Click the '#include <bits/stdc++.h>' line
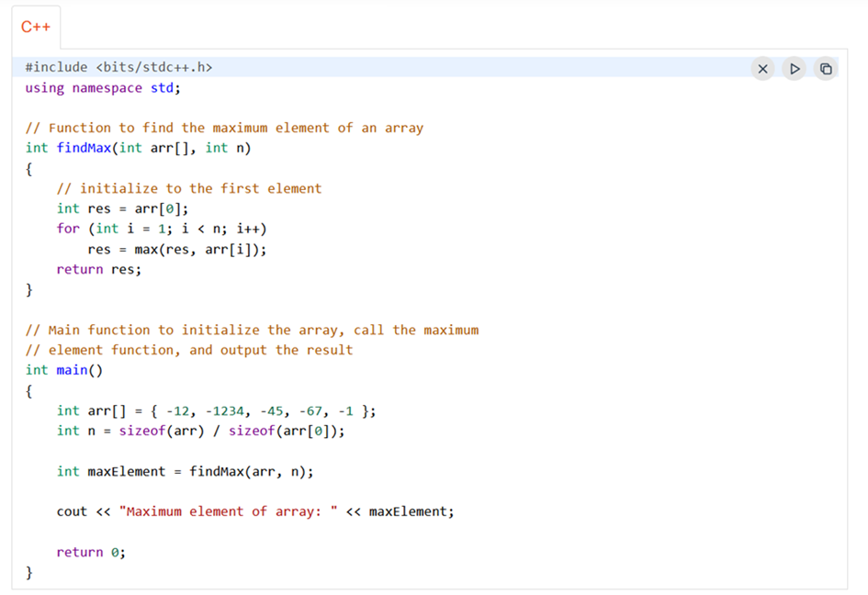Image resolution: width=868 pixels, height=595 pixels. point(118,67)
